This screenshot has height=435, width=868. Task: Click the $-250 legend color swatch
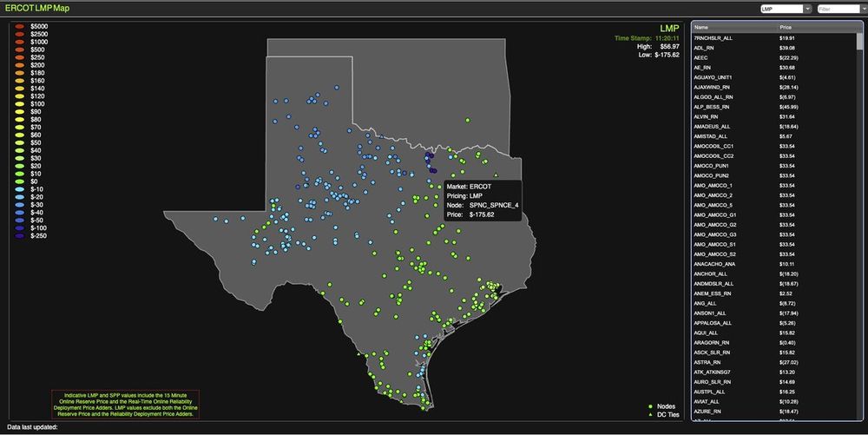(x=19, y=236)
